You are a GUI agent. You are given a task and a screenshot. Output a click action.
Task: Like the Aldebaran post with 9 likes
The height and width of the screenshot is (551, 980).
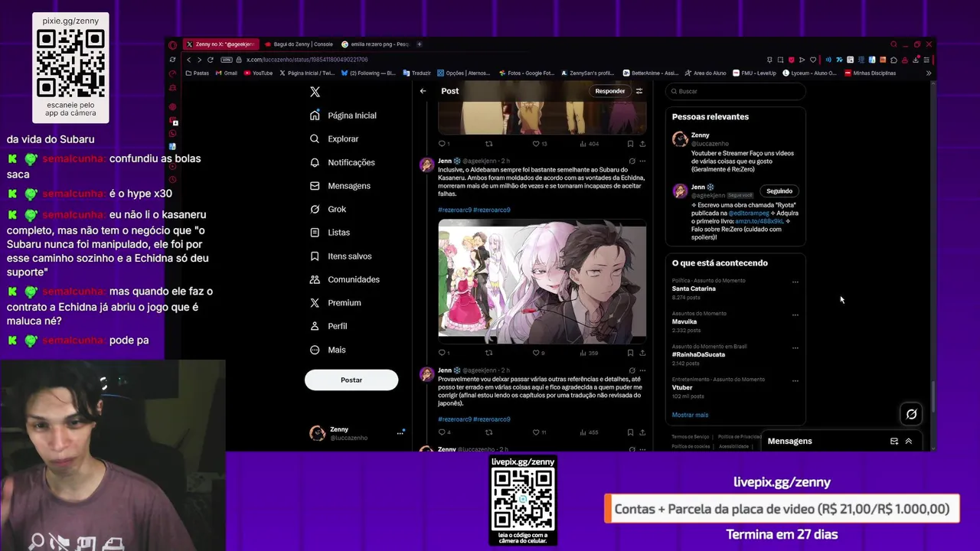(x=535, y=353)
